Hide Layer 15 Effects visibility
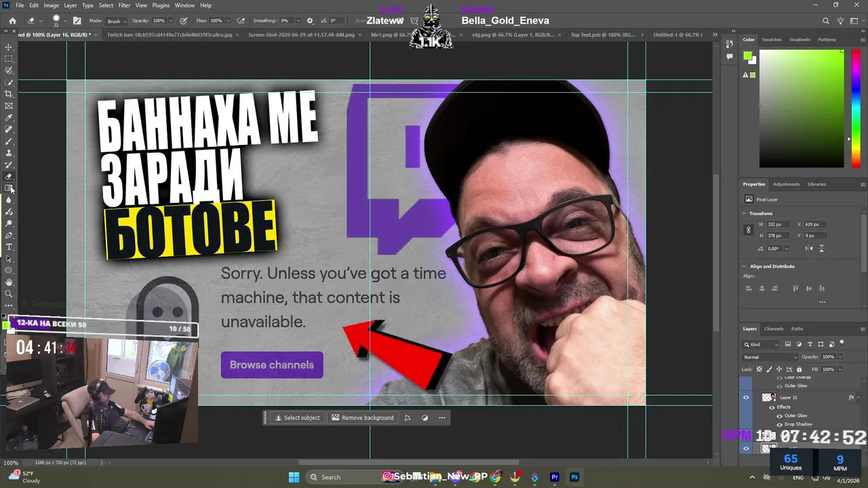 [772, 407]
